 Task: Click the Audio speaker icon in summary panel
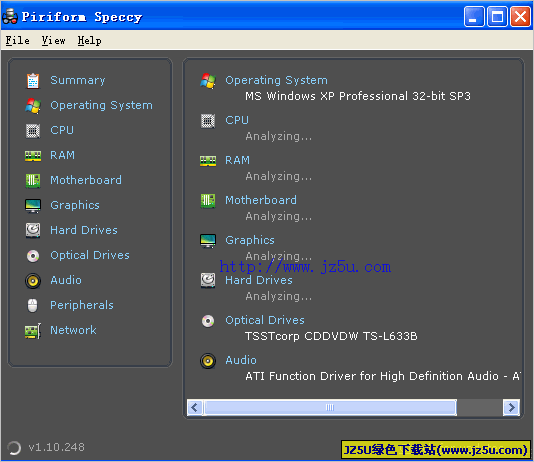pyautogui.click(x=208, y=361)
